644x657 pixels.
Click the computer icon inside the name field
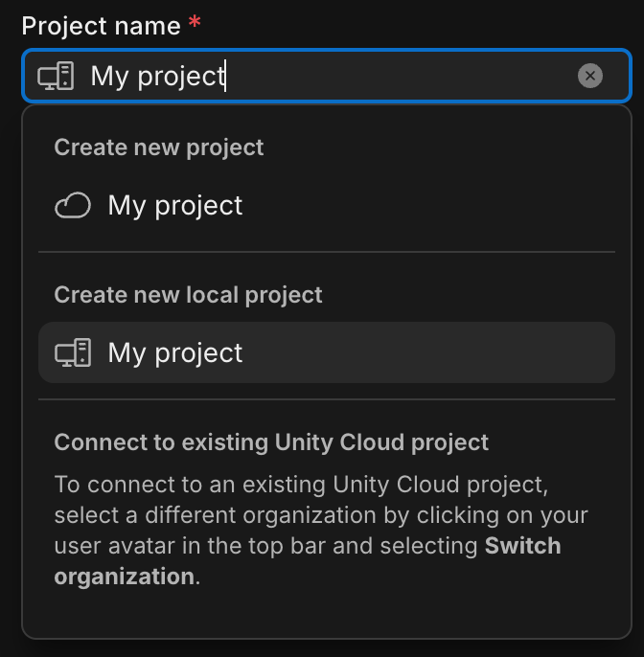point(56,76)
